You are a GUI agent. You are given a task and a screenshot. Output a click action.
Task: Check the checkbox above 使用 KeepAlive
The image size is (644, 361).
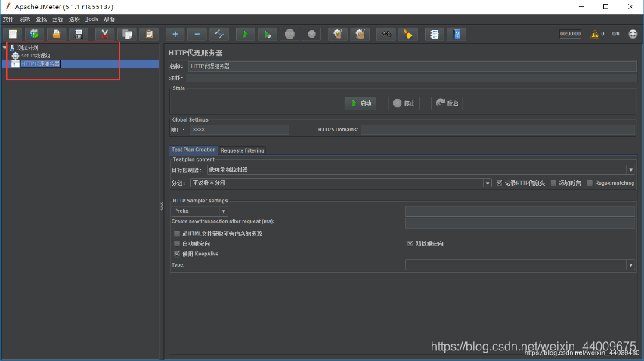click(177, 244)
